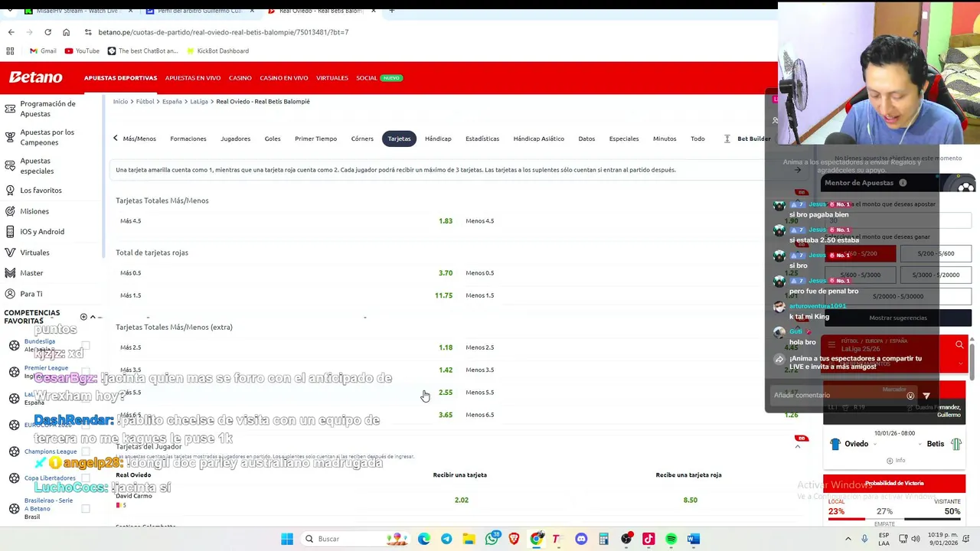Click the Betano logo

click(x=35, y=77)
